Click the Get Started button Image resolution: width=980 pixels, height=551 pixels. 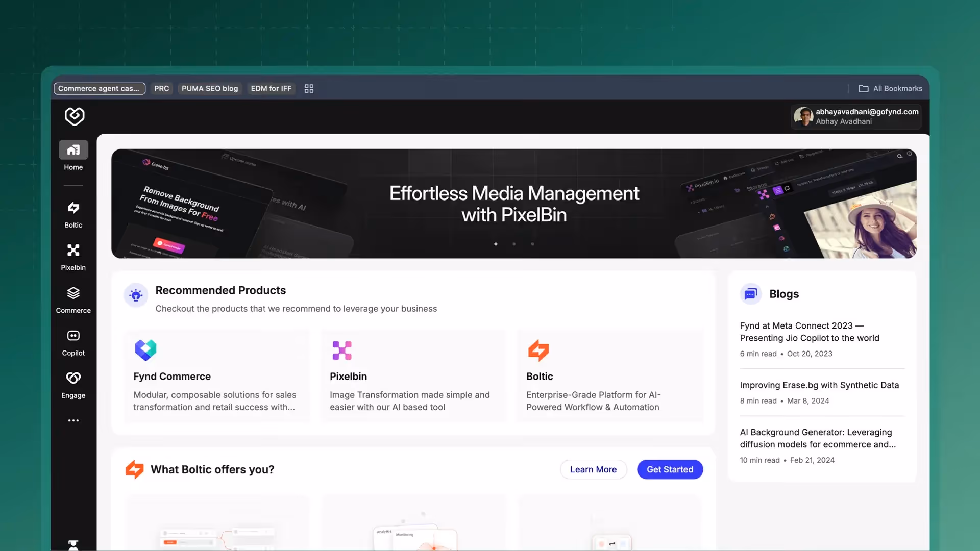coord(670,469)
